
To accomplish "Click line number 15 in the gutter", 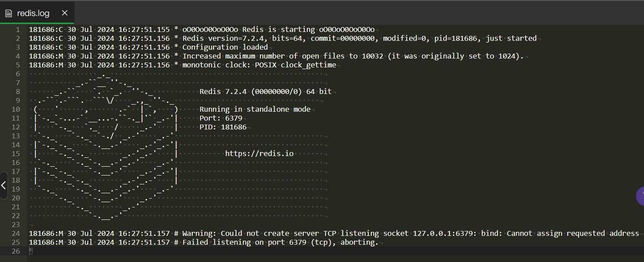I will (16, 153).
